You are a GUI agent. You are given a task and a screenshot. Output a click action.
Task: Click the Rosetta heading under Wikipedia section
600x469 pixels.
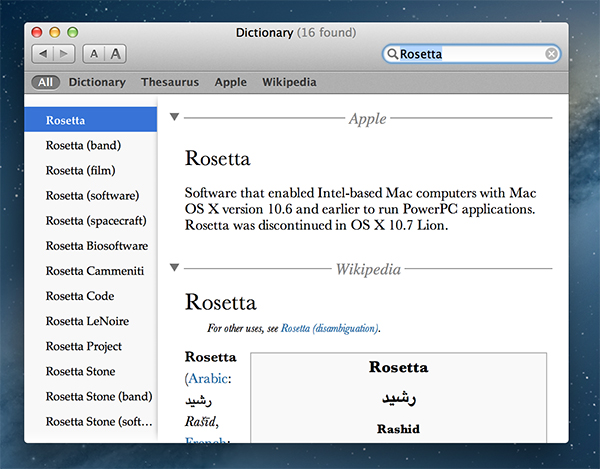point(220,302)
